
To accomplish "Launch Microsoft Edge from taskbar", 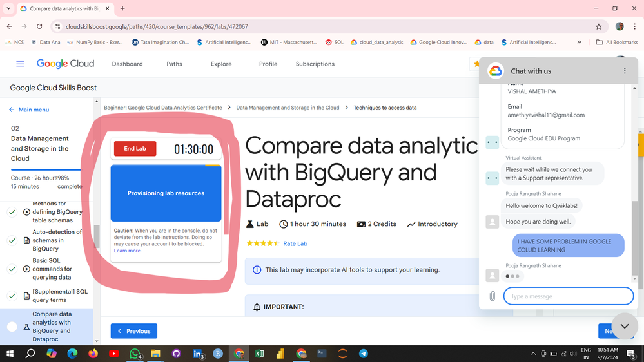I will [x=72, y=354].
